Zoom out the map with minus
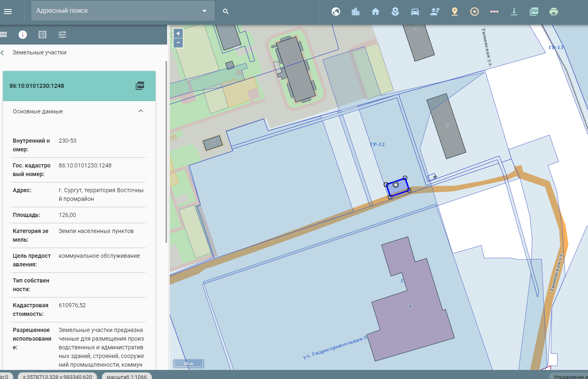588x379 pixels. pyautogui.click(x=178, y=42)
